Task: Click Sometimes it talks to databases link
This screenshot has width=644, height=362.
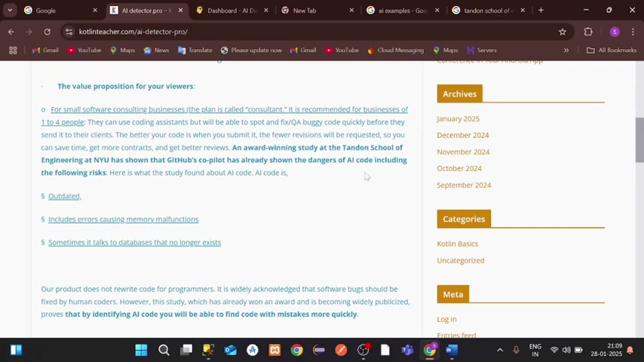Action: (x=134, y=242)
